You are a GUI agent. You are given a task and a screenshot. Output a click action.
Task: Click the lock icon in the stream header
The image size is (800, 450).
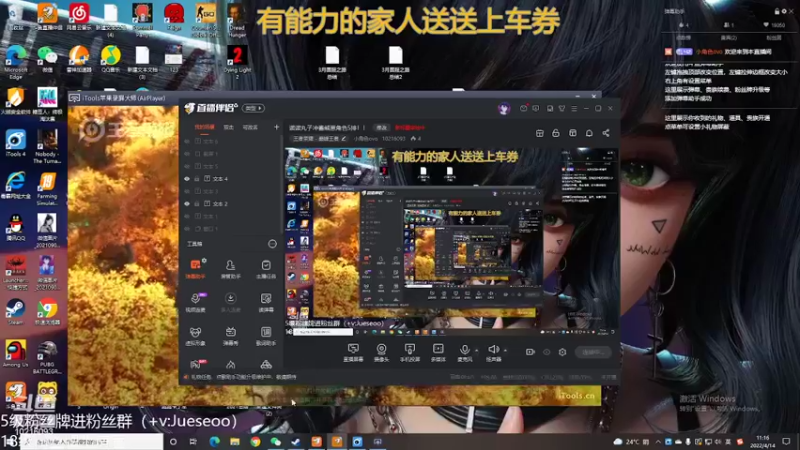(556, 133)
